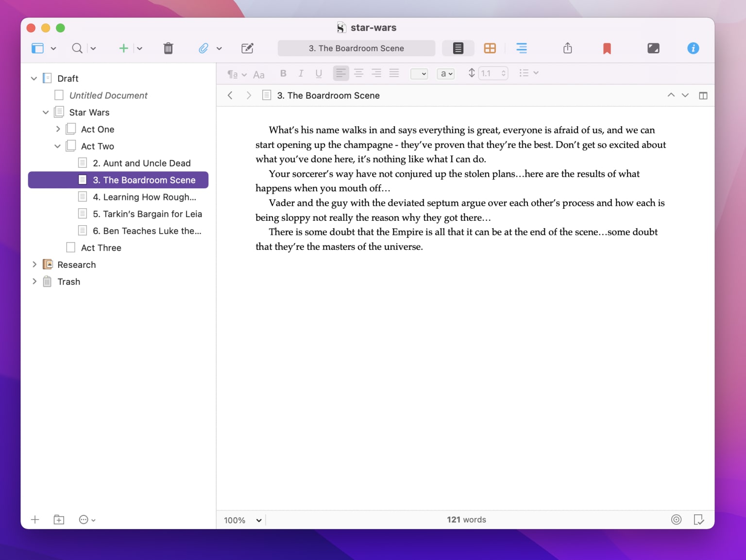Open the fonts panel with the Aa icon
Viewport: 746px width, 560px height.
click(259, 74)
